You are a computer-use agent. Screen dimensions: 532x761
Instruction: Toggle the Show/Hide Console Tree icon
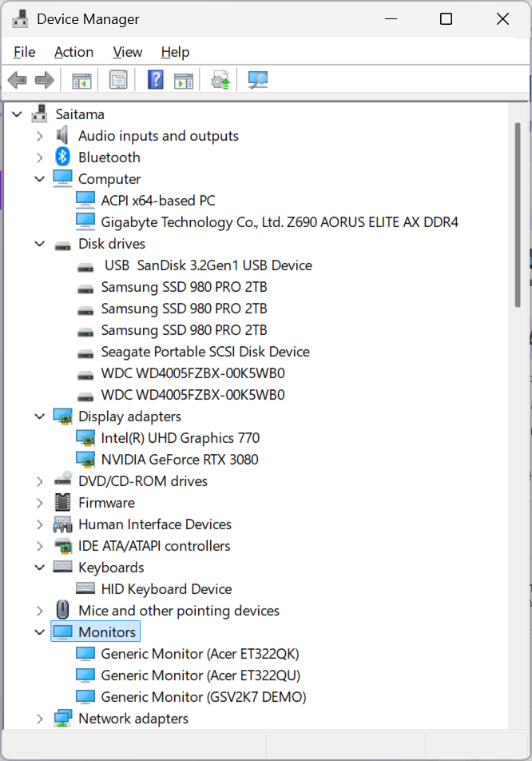tap(81, 80)
